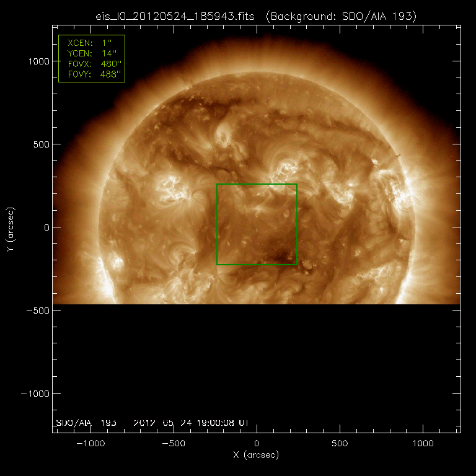Click the black empty area below the solar image

[x=256, y=359]
